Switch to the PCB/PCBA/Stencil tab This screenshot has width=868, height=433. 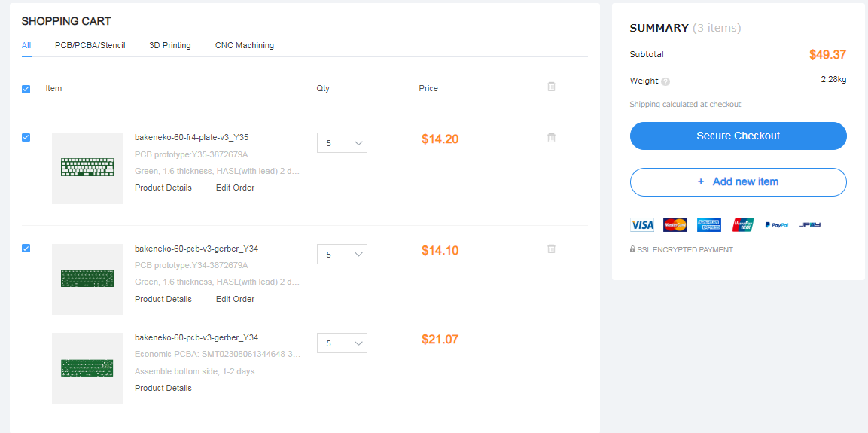90,45
